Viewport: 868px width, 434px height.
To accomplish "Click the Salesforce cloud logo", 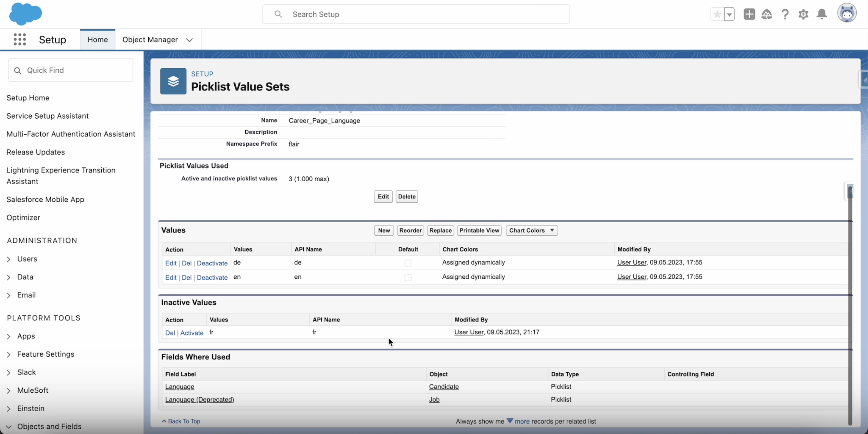I will click(x=25, y=14).
